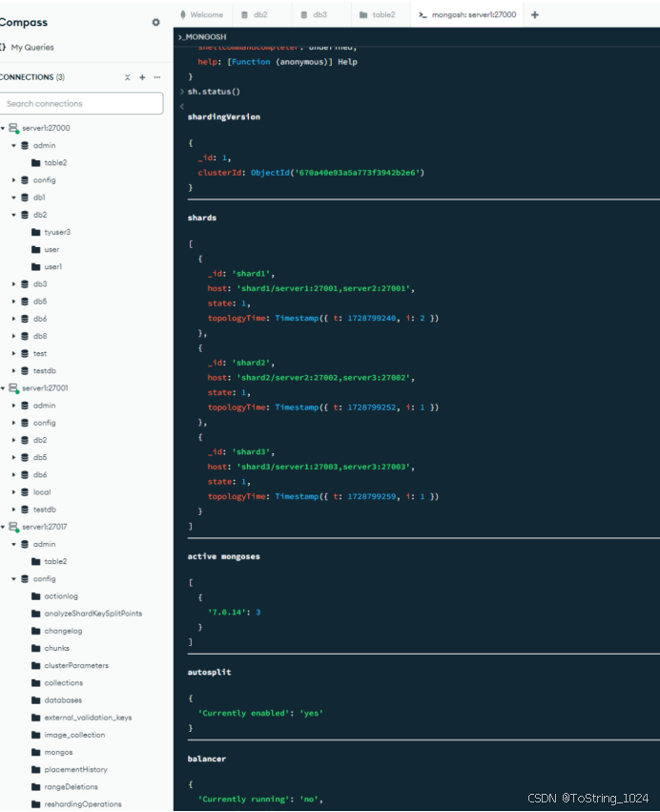This screenshot has width=660, height=812.
Task: Open the Welcome tab
Action: coord(203,14)
